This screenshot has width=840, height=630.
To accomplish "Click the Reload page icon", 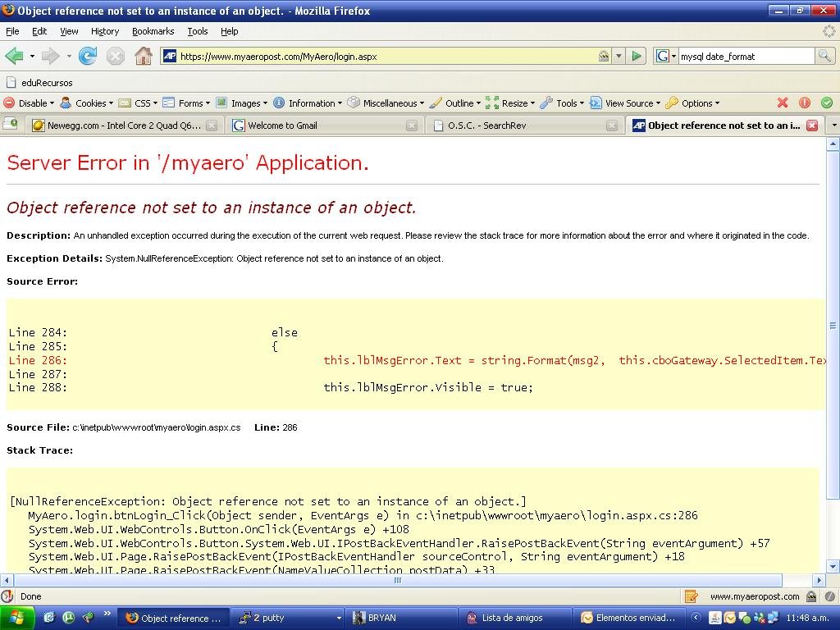I will tap(88, 56).
